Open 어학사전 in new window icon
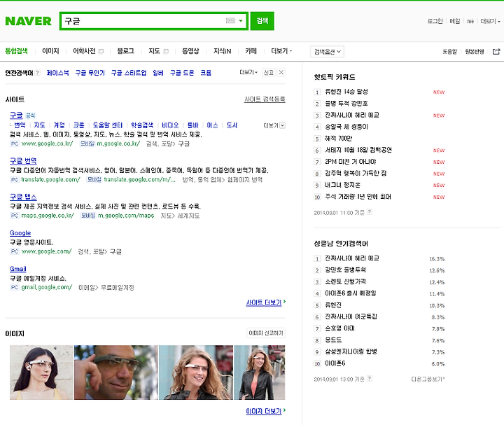 101,51
